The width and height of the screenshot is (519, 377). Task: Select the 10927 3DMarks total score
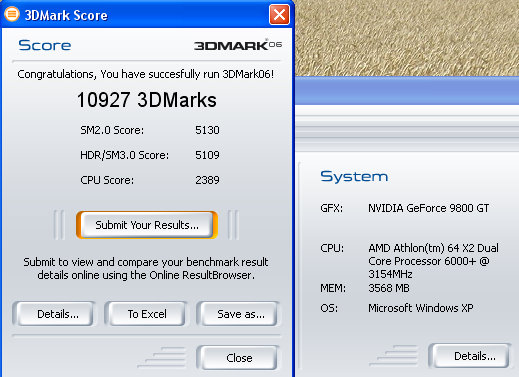click(x=147, y=100)
